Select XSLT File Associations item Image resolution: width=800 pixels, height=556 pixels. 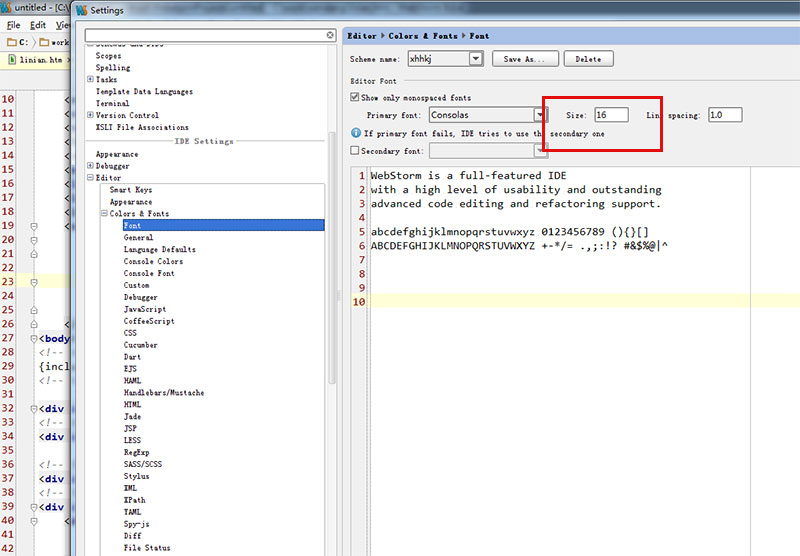pyautogui.click(x=142, y=127)
